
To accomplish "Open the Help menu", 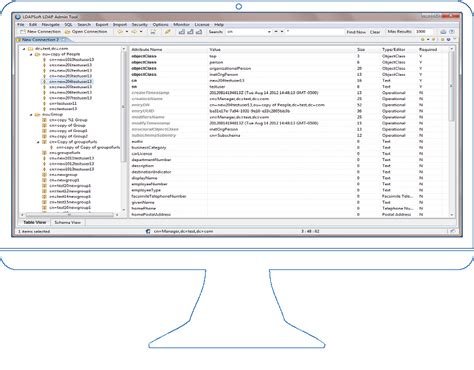I will coord(219,25).
